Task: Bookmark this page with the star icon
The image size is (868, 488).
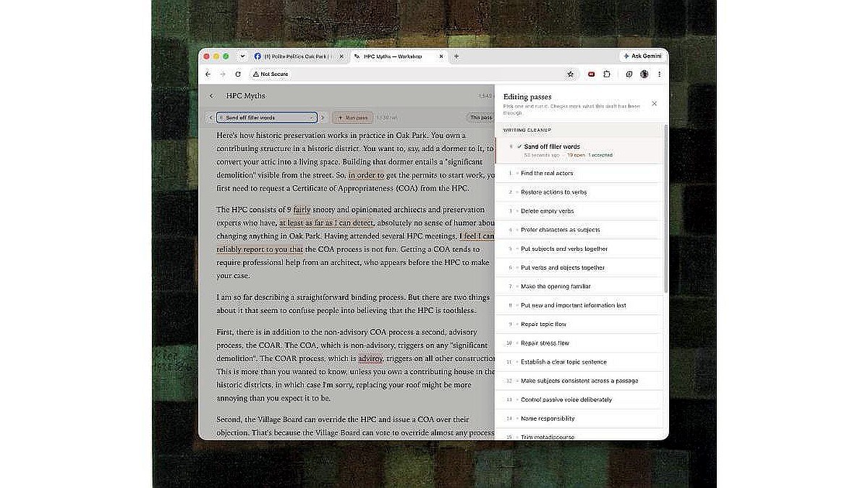Action: pyautogui.click(x=570, y=74)
